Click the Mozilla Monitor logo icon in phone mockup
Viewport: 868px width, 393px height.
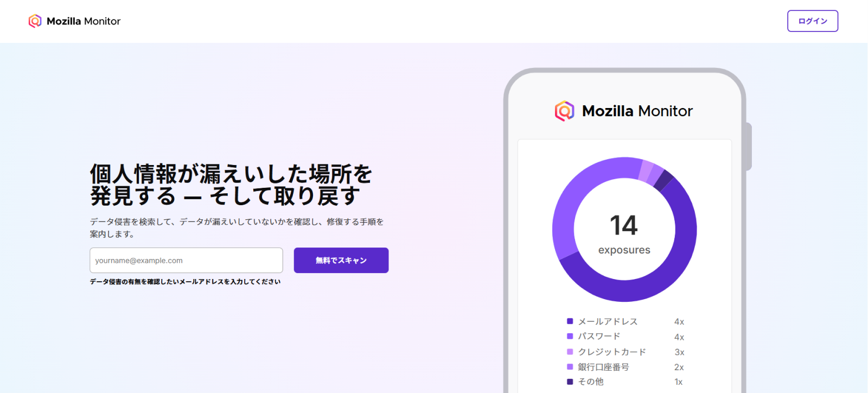(x=564, y=111)
